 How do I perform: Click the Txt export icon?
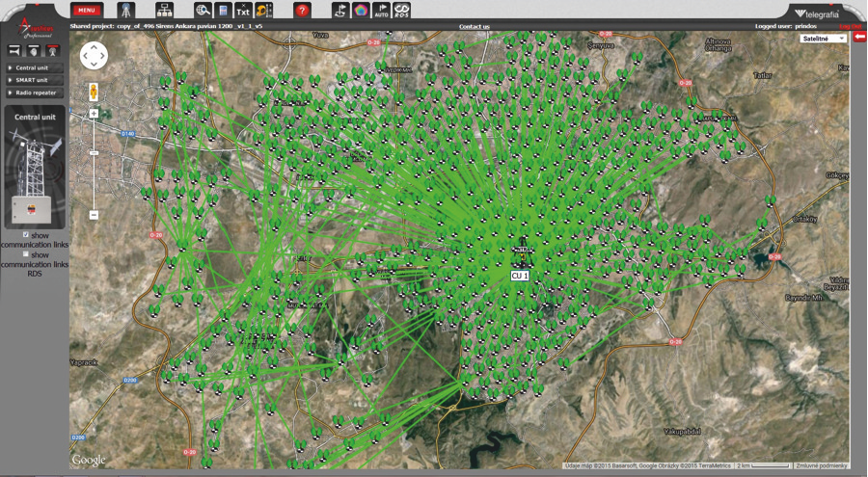click(x=243, y=11)
